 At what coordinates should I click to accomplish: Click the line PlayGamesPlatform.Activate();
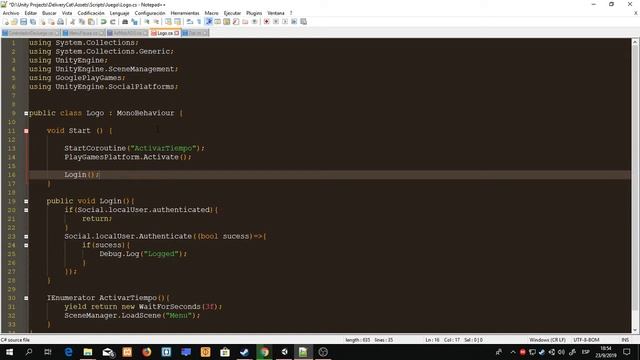pos(127,157)
